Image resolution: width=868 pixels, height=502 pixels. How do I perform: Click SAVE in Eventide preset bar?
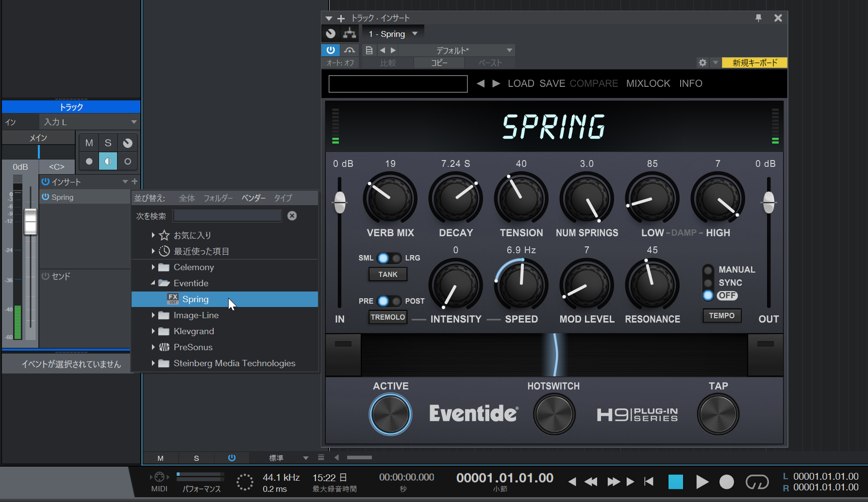point(552,83)
